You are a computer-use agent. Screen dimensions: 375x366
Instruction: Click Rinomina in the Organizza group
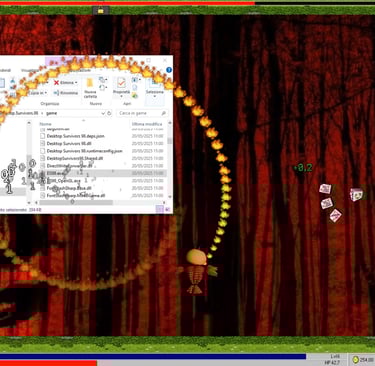click(x=66, y=93)
